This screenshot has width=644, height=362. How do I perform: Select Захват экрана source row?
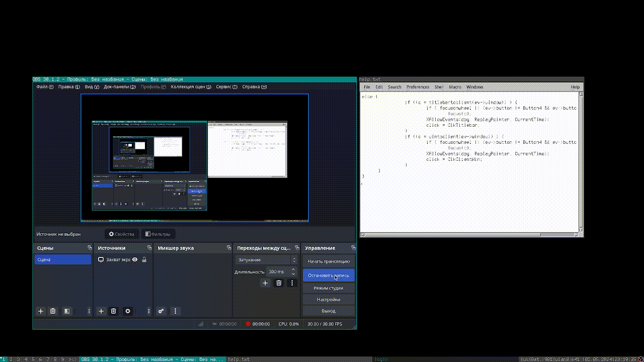click(123, 260)
